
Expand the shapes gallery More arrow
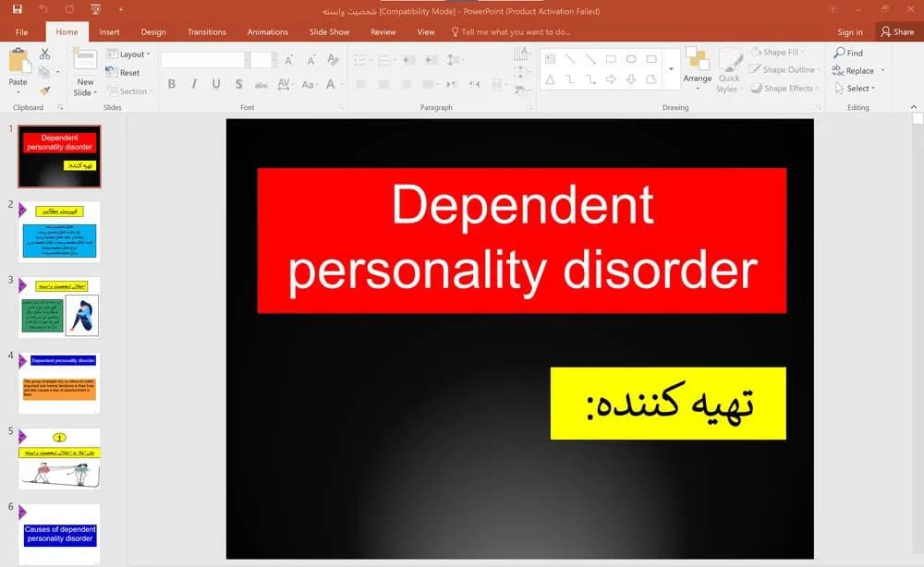point(671,69)
